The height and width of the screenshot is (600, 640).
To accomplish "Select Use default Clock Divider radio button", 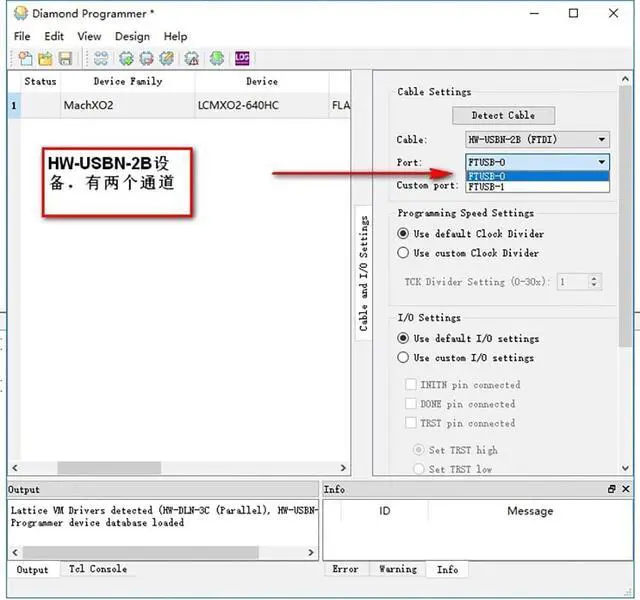I will click(404, 234).
